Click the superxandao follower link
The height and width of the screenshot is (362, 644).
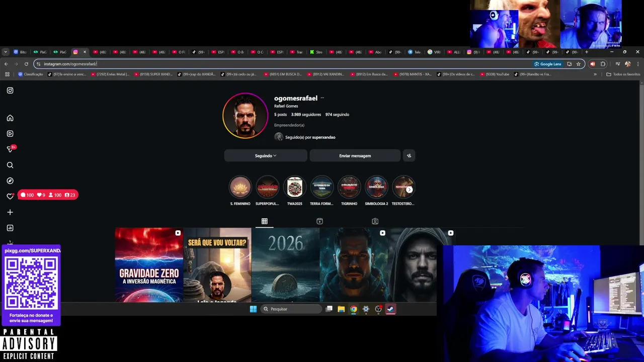tap(324, 137)
